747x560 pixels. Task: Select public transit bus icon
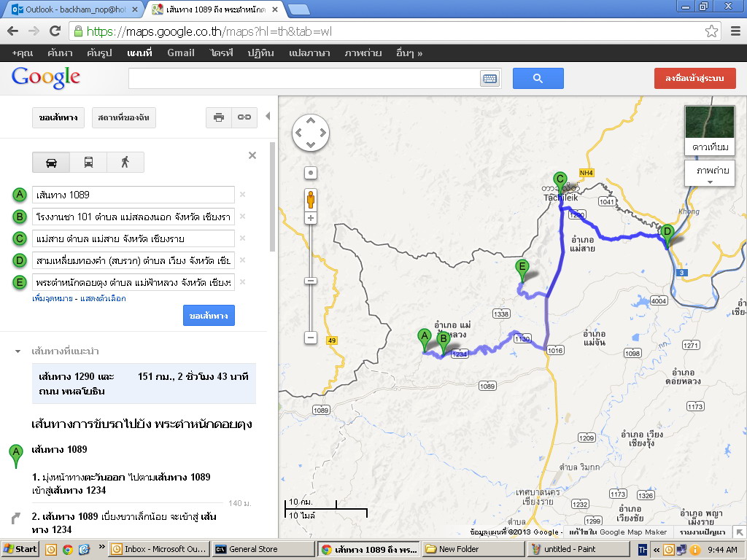click(88, 163)
